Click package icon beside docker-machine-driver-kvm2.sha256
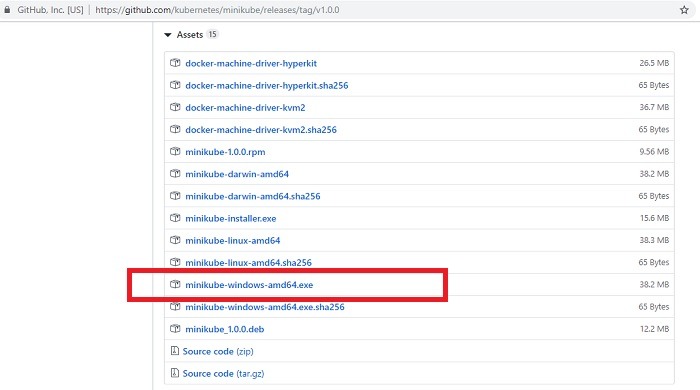 point(175,129)
